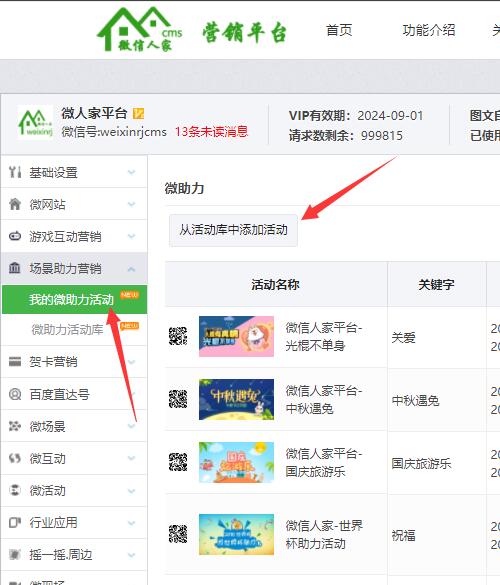Open the 百度直达号 sidebar section
The width and height of the screenshot is (500, 585).
(x=74, y=394)
